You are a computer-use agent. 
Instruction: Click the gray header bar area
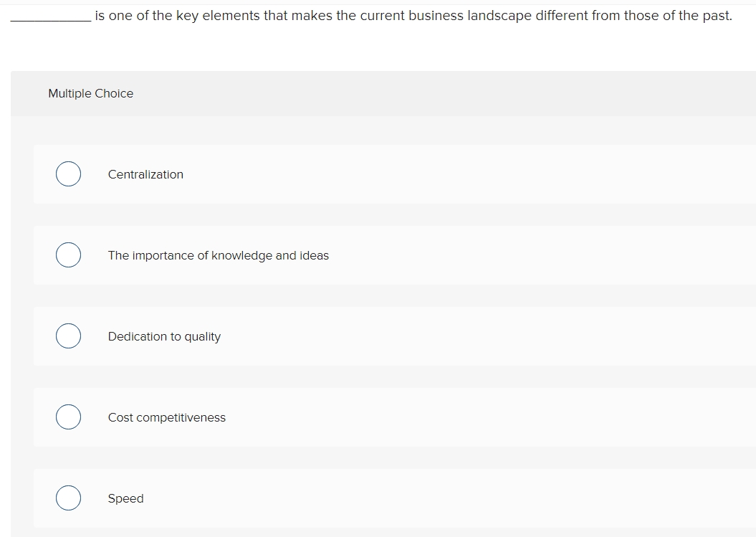430,93
